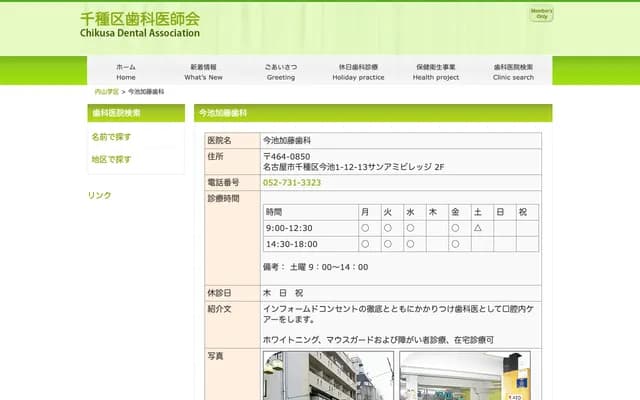The width and height of the screenshot is (640, 400).
Task: Click 今池加藤歯科 breadcrumb text
Action: tap(146, 92)
